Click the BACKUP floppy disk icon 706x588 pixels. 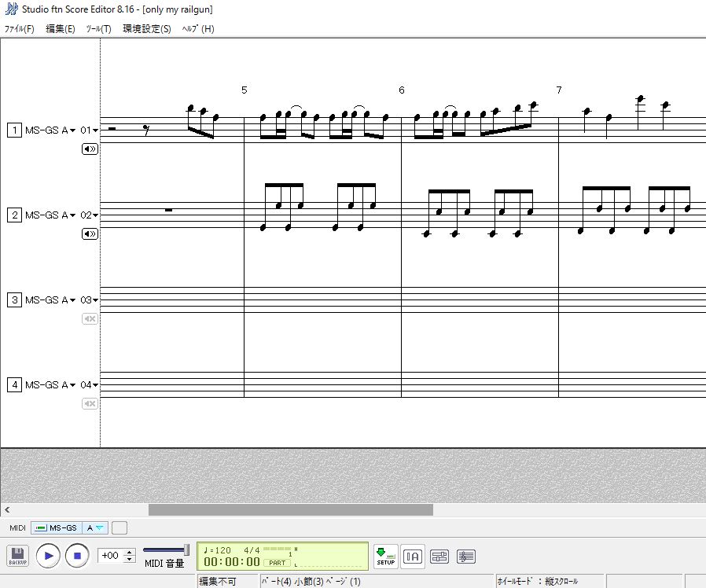pos(17,556)
